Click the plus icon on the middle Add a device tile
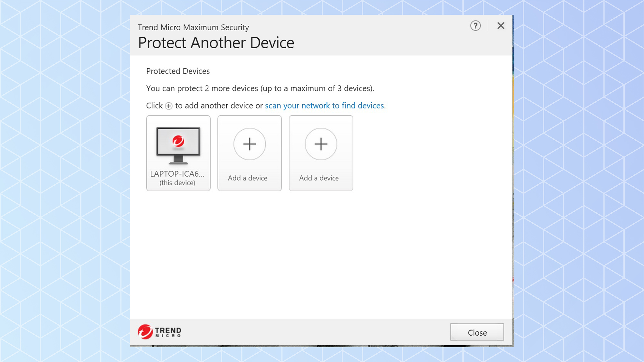The image size is (644, 362). [x=250, y=144]
